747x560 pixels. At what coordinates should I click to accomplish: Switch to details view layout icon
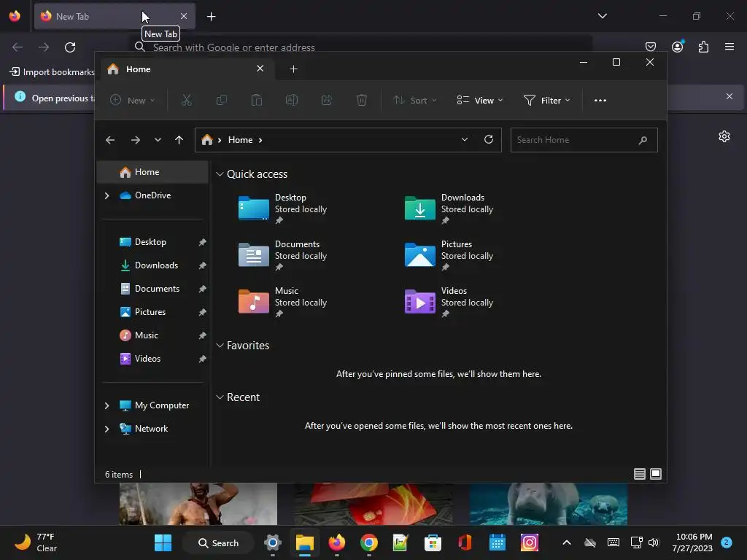coord(640,474)
